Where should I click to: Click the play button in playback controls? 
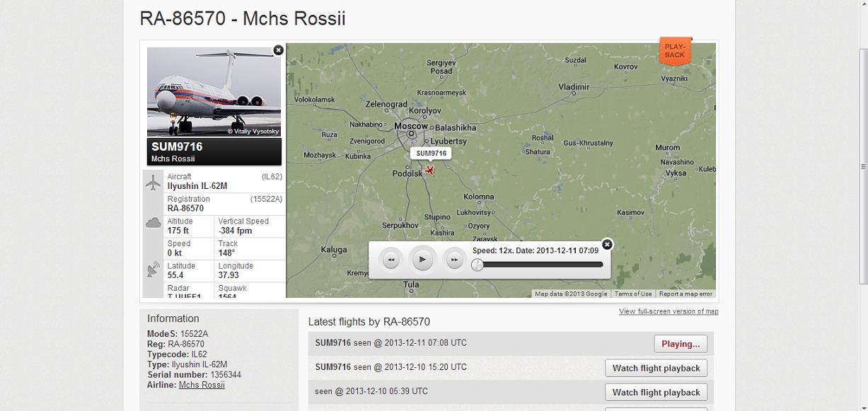click(422, 260)
